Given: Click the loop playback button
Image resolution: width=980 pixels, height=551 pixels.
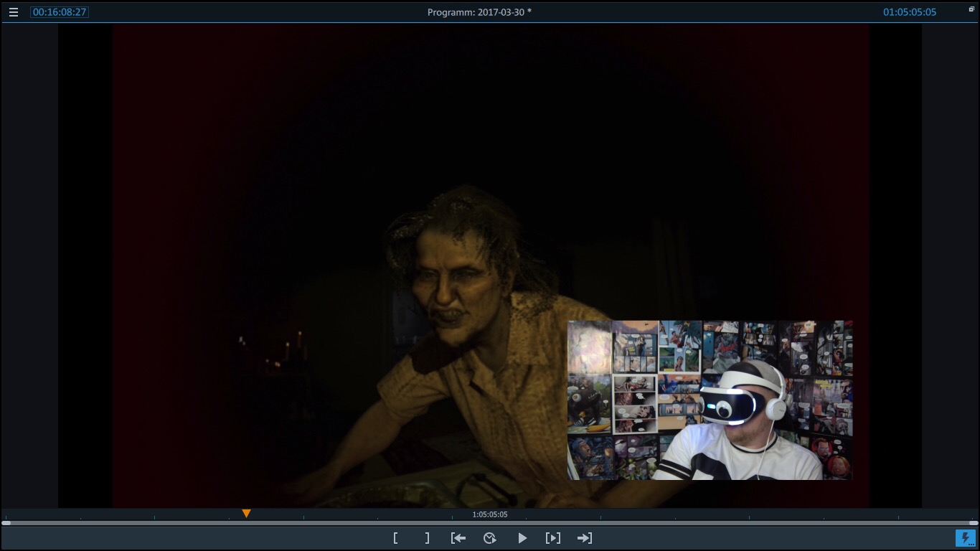Looking at the screenshot, I should pyautogui.click(x=490, y=538).
